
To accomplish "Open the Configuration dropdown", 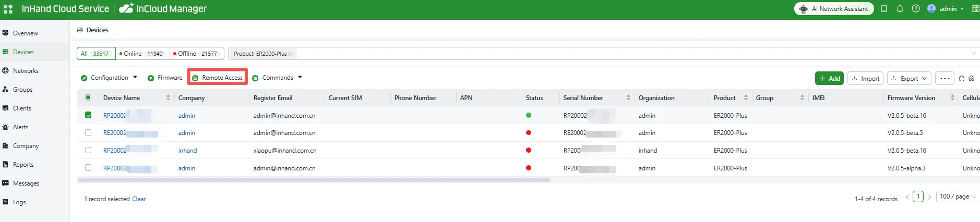I will pos(109,78).
